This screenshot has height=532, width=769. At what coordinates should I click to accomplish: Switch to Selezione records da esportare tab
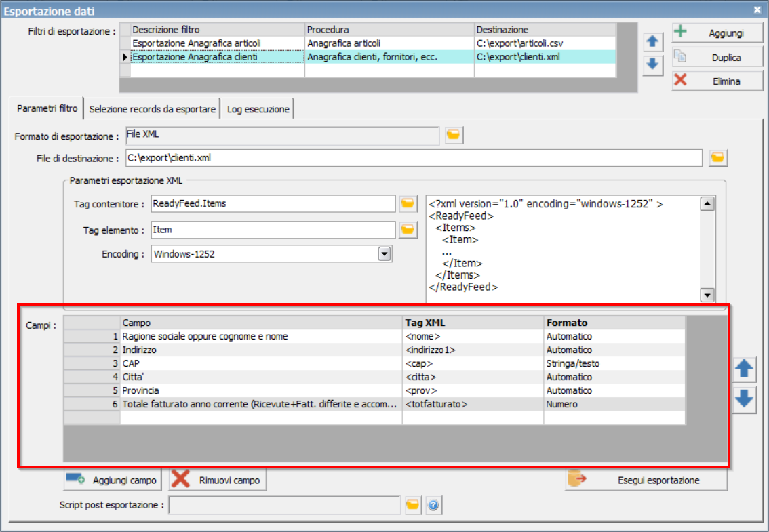pyautogui.click(x=152, y=109)
